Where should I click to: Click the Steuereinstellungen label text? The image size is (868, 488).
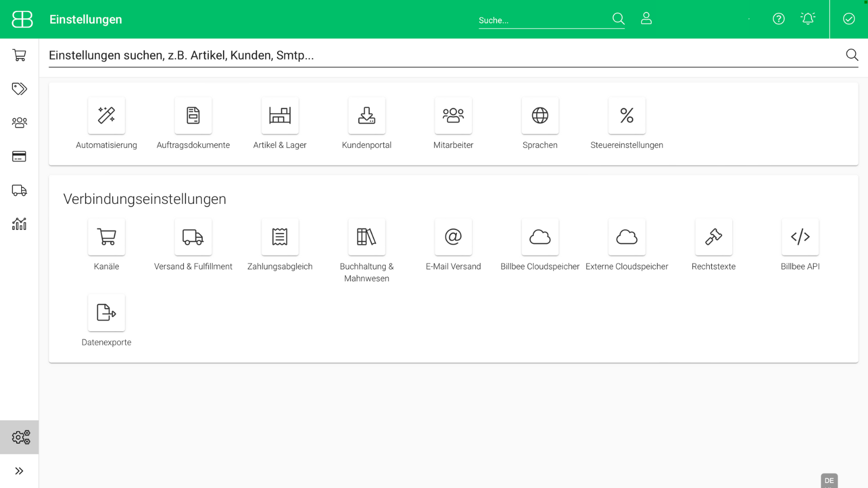coord(627,145)
